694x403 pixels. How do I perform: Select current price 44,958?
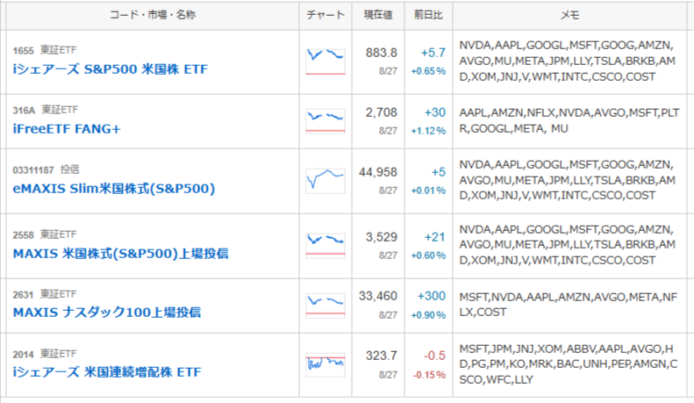tap(378, 173)
